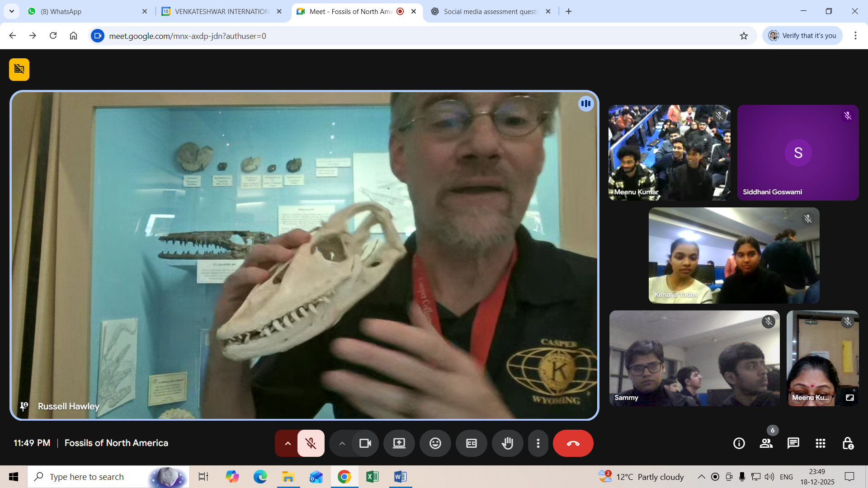
Task: Open the in-call chat panel
Action: [793, 443]
